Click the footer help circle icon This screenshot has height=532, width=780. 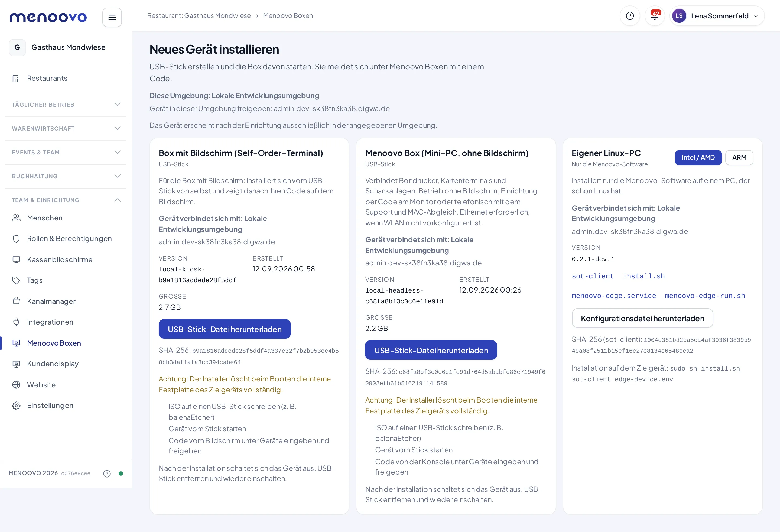tap(107, 473)
